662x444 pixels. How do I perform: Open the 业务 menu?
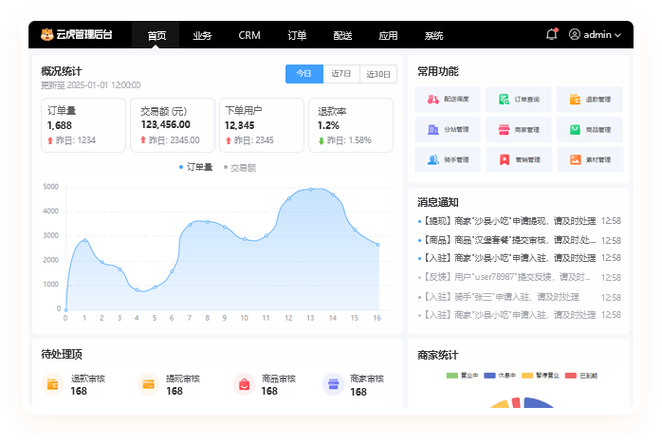[202, 35]
